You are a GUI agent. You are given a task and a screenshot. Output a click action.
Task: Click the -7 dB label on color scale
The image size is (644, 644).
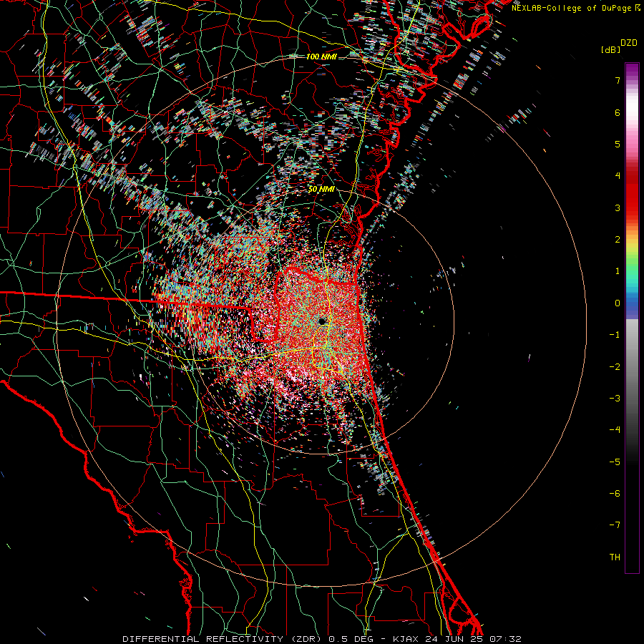pos(615,525)
